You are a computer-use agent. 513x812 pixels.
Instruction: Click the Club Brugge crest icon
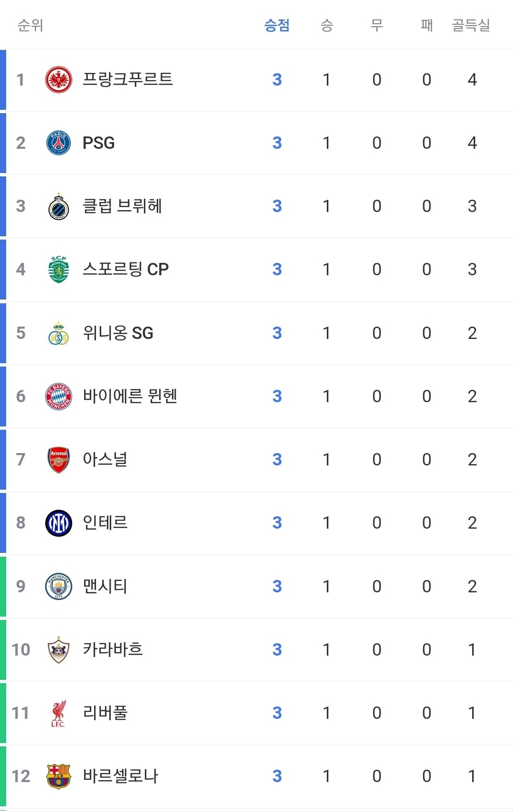coord(58,206)
